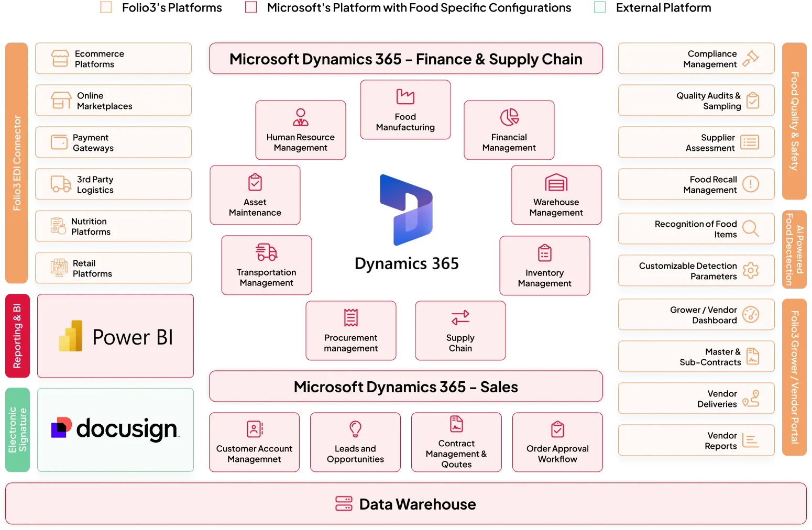Click the Nutrition Platforms icon

coord(58,226)
